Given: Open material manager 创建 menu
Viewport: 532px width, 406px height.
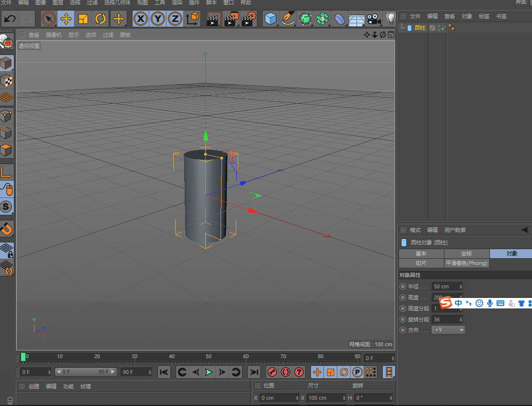Looking at the screenshot, I should click(x=34, y=386).
